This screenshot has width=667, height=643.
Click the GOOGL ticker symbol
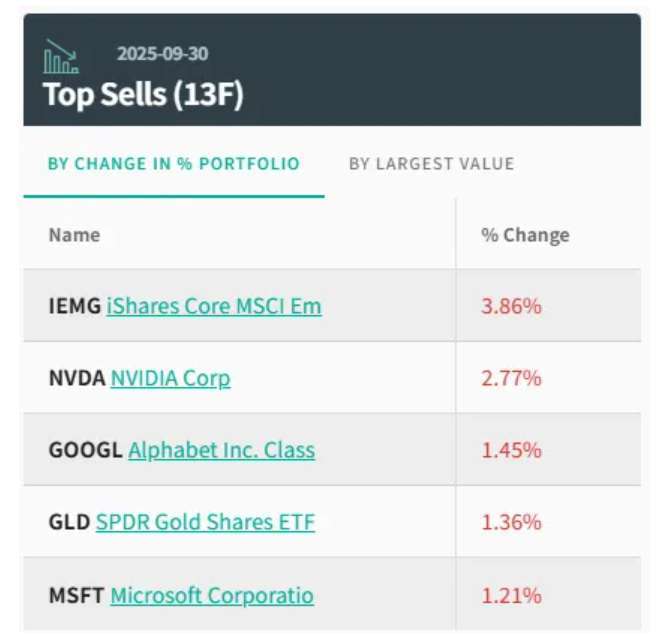click(86, 450)
